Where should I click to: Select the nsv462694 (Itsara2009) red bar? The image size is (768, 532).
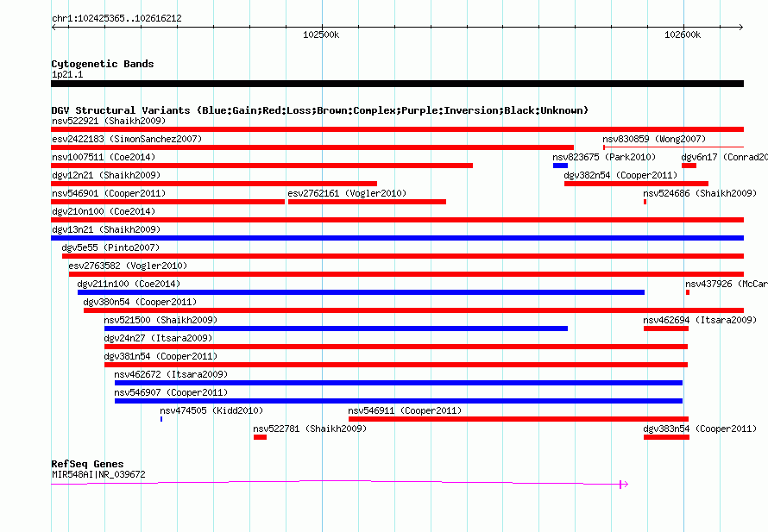click(x=666, y=329)
